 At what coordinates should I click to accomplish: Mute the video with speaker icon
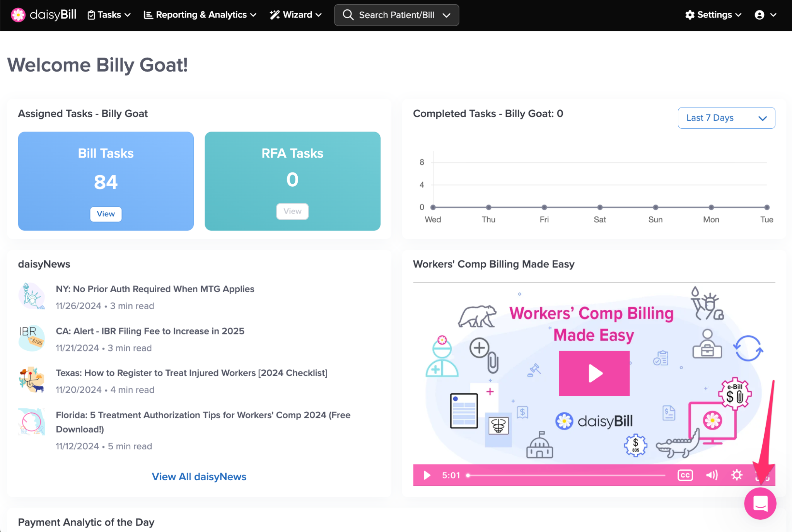712,475
